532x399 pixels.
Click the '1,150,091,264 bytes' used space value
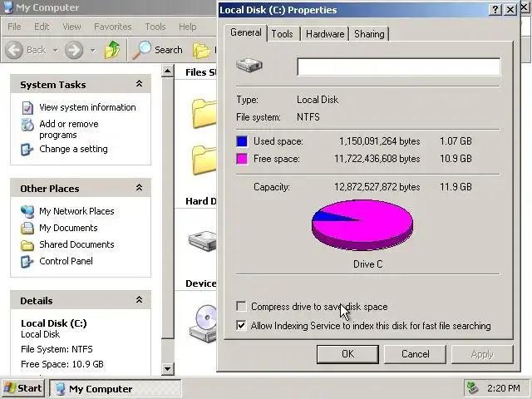380,141
